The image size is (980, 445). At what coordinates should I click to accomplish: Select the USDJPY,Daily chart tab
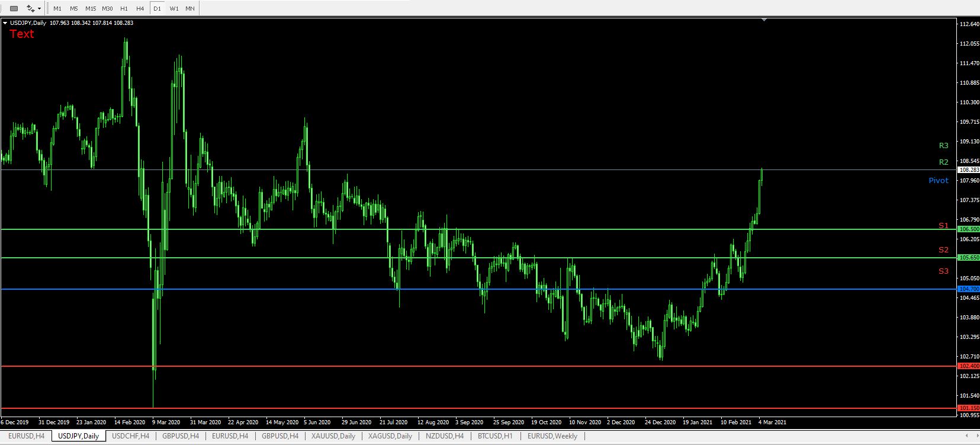coord(78,436)
